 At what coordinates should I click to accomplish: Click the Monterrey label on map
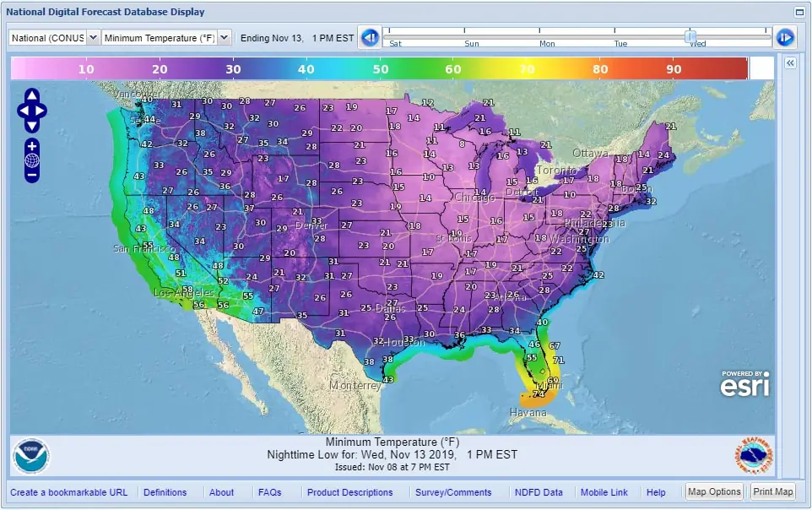click(x=355, y=386)
